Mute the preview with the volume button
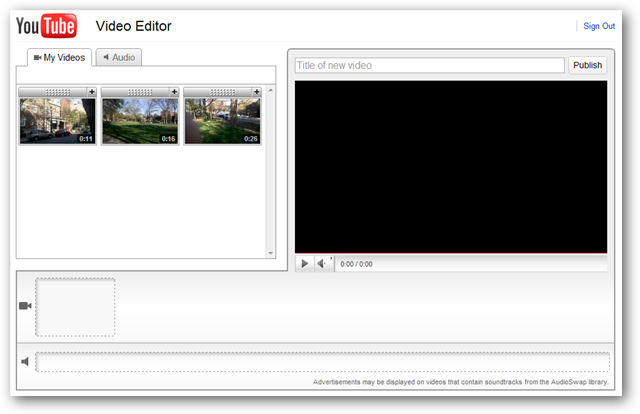 pos(323,264)
